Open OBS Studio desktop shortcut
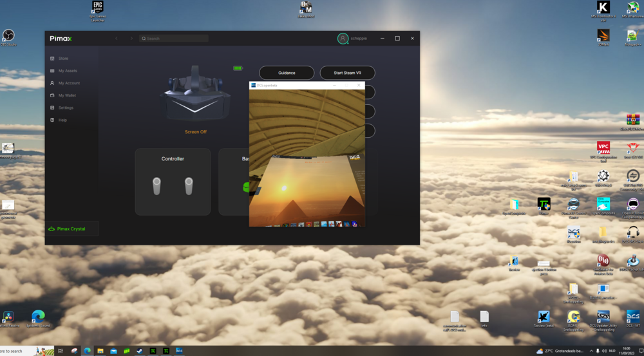Viewport: 644px width, 356px height. 8,37
